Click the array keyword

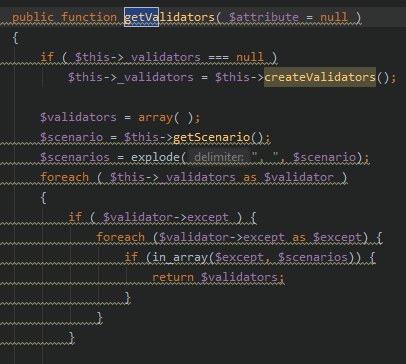[x=155, y=117]
